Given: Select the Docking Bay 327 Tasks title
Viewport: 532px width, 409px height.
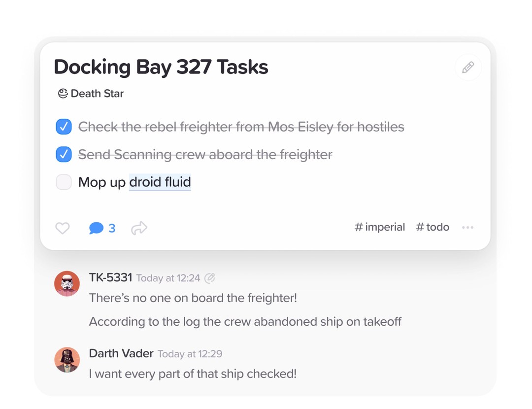Looking at the screenshot, I should (161, 67).
